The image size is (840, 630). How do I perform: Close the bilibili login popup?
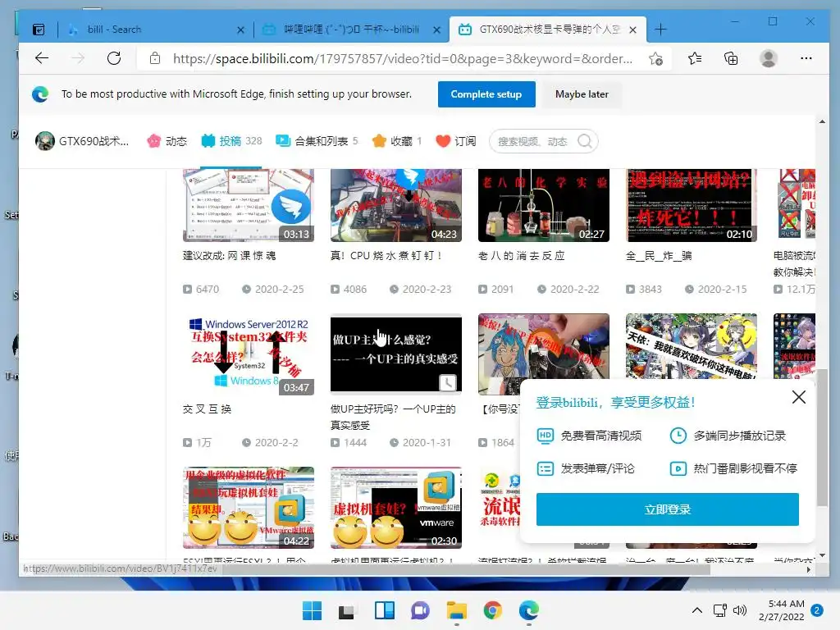tap(799, 397)
